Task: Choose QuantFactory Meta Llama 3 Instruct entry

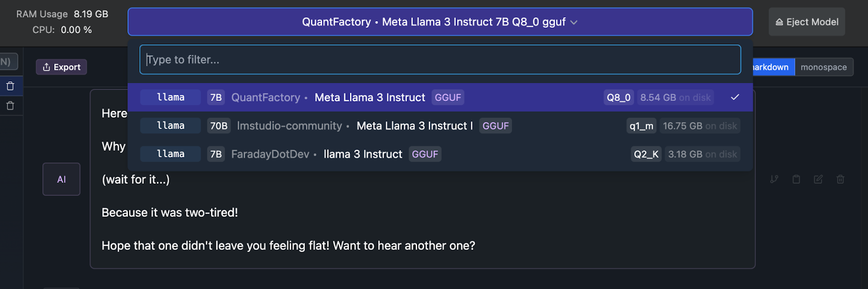Action: pos(440,97)
